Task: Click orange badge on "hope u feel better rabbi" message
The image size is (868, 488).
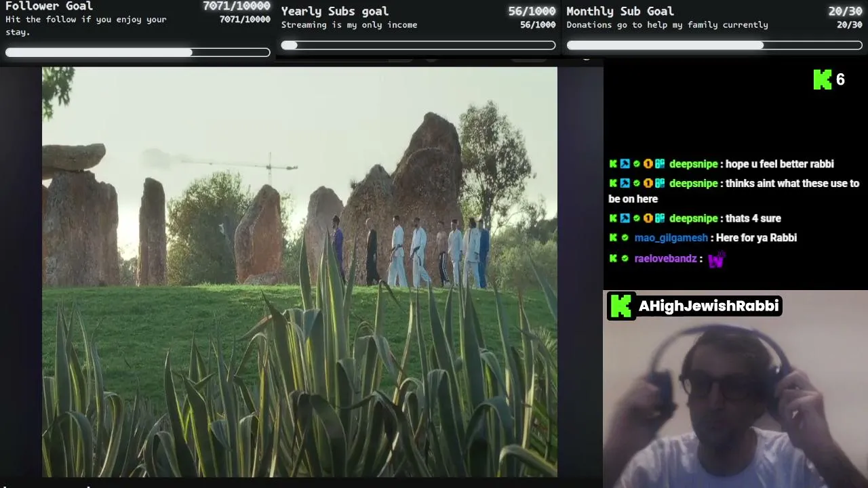Action: [648, 164]
